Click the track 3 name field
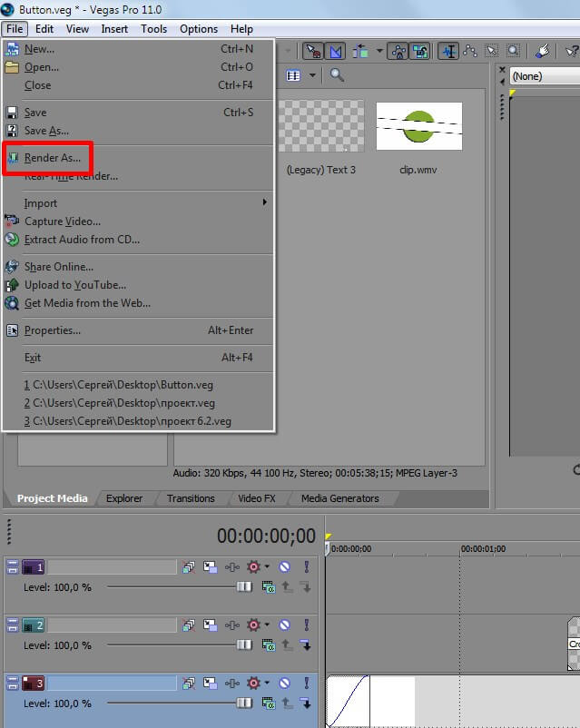This screenshot has width=580, height=728. (112, 683)
